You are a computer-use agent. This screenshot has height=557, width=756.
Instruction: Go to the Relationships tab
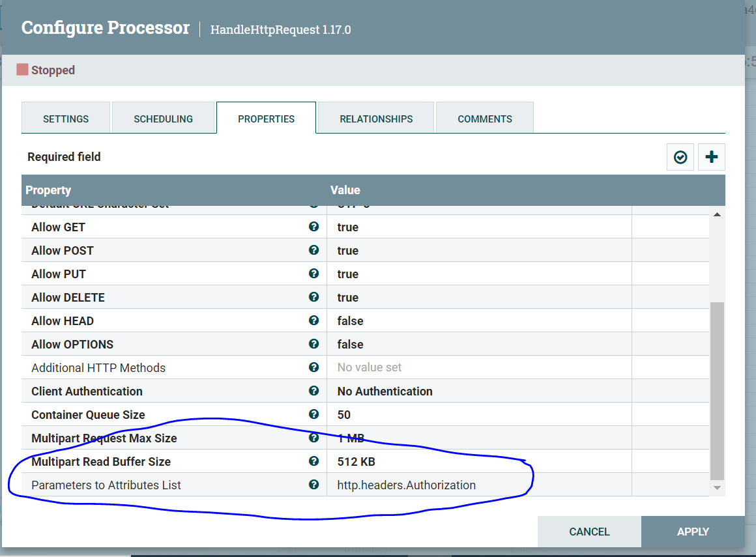tap(376, 119)
